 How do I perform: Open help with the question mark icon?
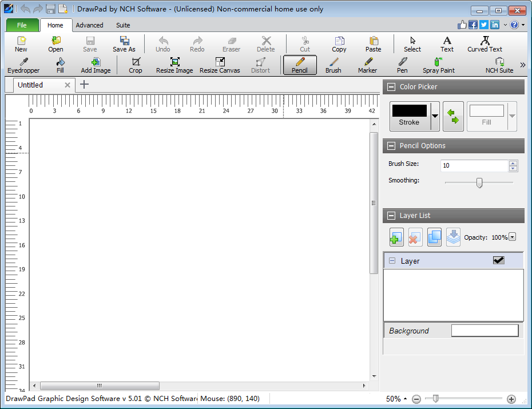(x=514, y=25)
